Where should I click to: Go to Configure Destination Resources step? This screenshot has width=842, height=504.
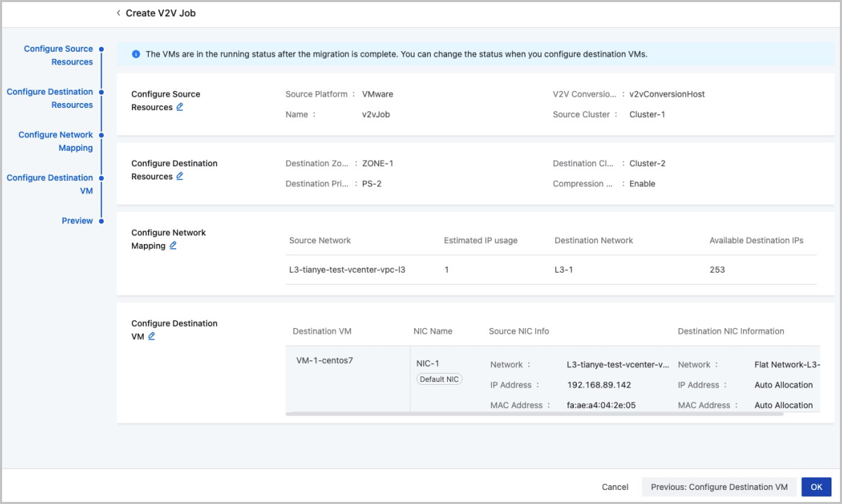click(x=50, y=98)
